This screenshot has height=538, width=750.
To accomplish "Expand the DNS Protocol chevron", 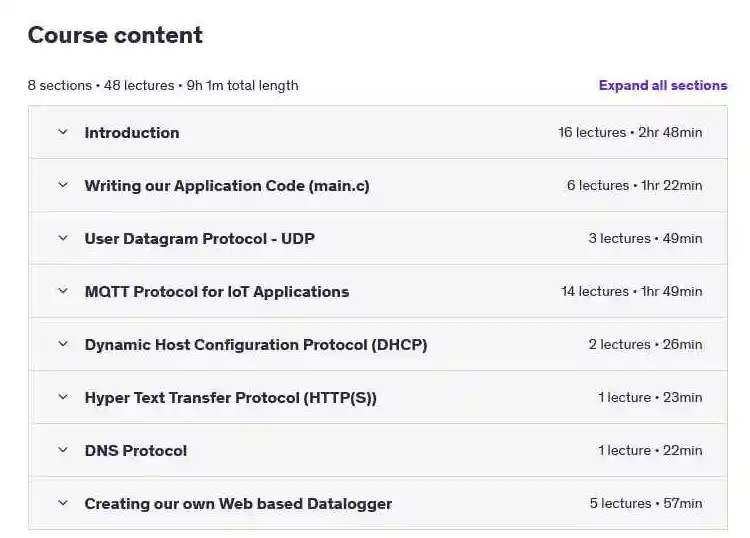I will [x=63, y=450].
